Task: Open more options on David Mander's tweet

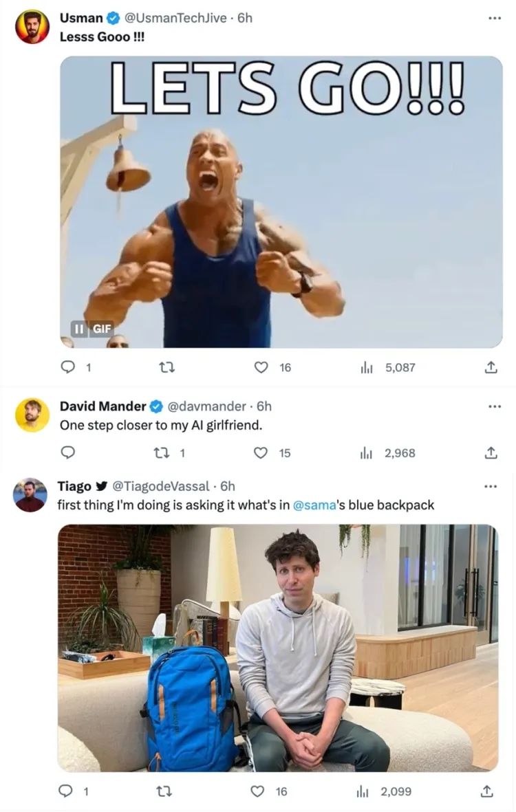Action: point(494,406)
